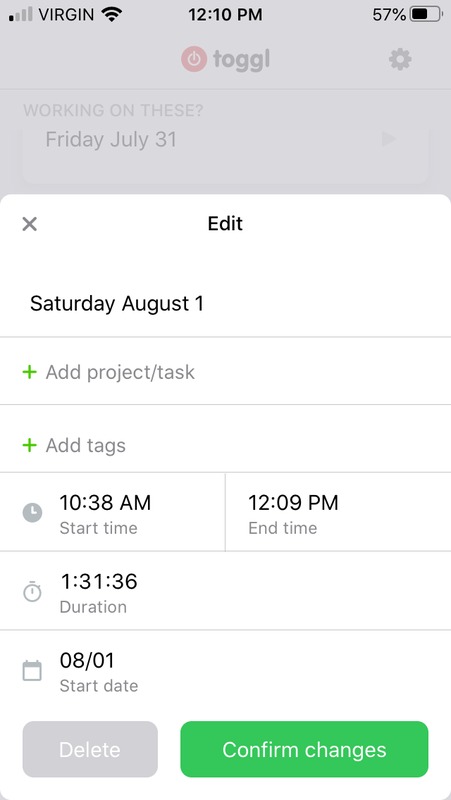Select the Add tags row
Image resolution: width=451 pixels, height=800 pixels.
(226, 445)
